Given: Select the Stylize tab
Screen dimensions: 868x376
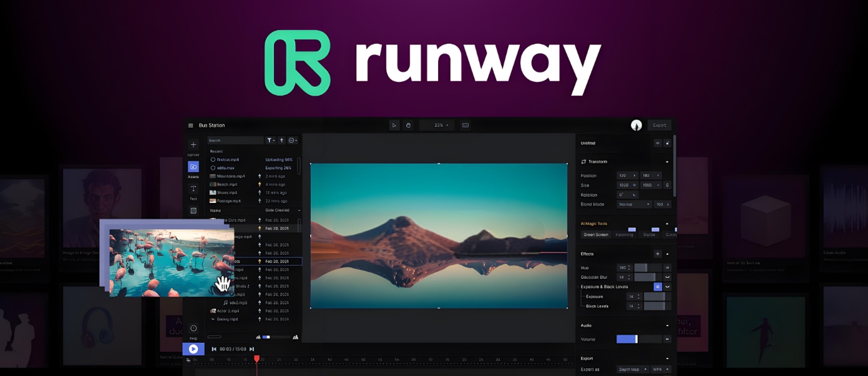Looking at the screenshot, I should (x=650, y=235).
